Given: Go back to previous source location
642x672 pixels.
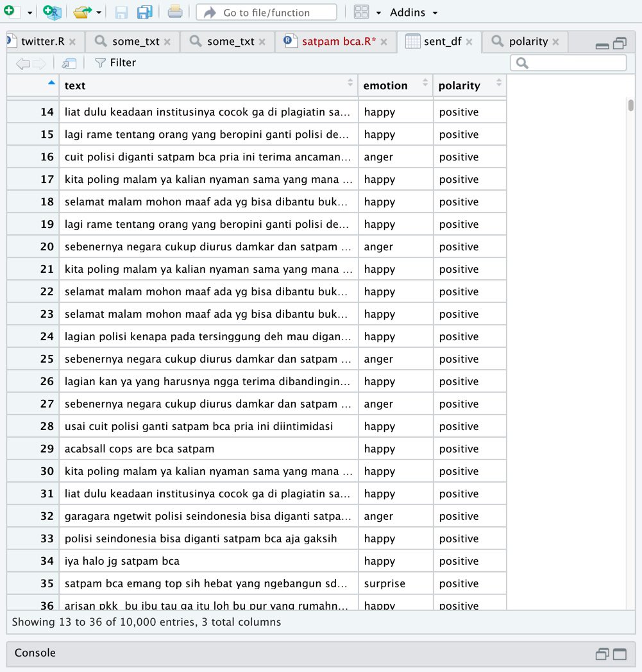Looking at the screenshot, I should 22,64.
